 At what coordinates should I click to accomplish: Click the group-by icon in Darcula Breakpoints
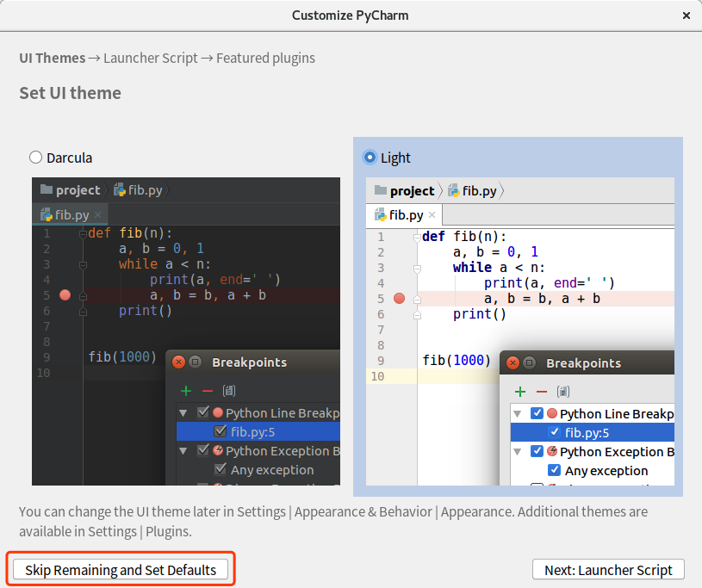229,391
